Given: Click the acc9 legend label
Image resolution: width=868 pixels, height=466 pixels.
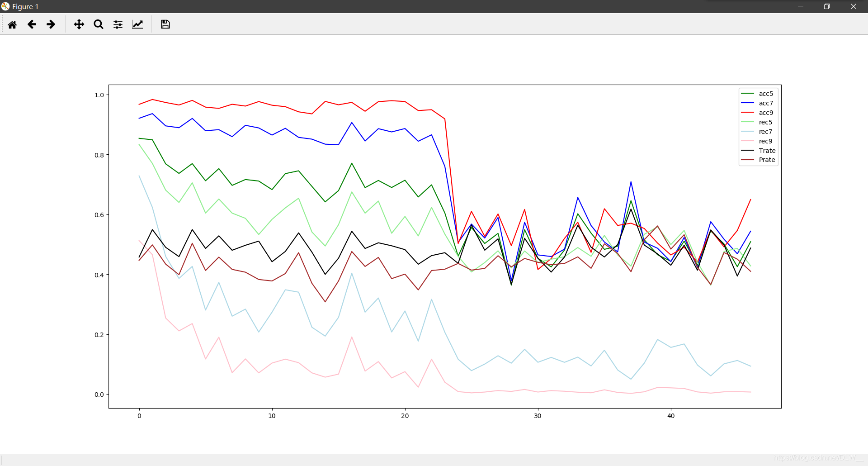Looking at the screenshot, I should pyautogui.click(x=766, y=113).
